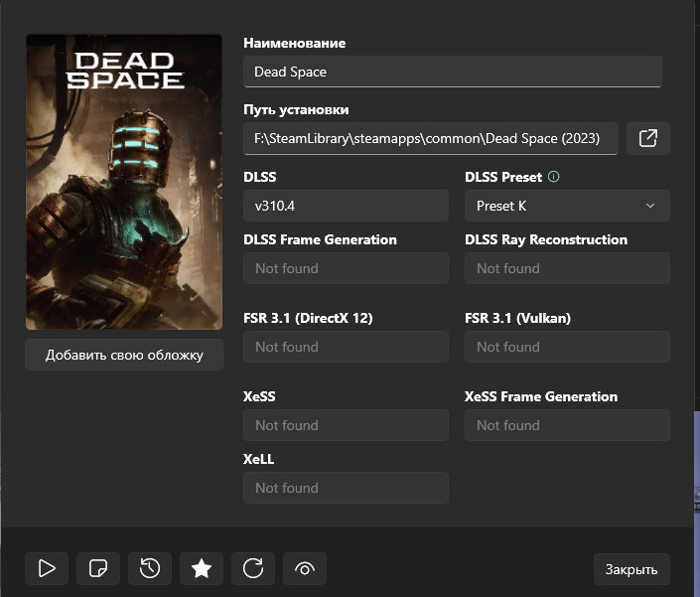Viewport: 700px width, 597px height.
Task: Click FSR 3.1 (DirectX 12) Not found field
Action: (346, 347)
